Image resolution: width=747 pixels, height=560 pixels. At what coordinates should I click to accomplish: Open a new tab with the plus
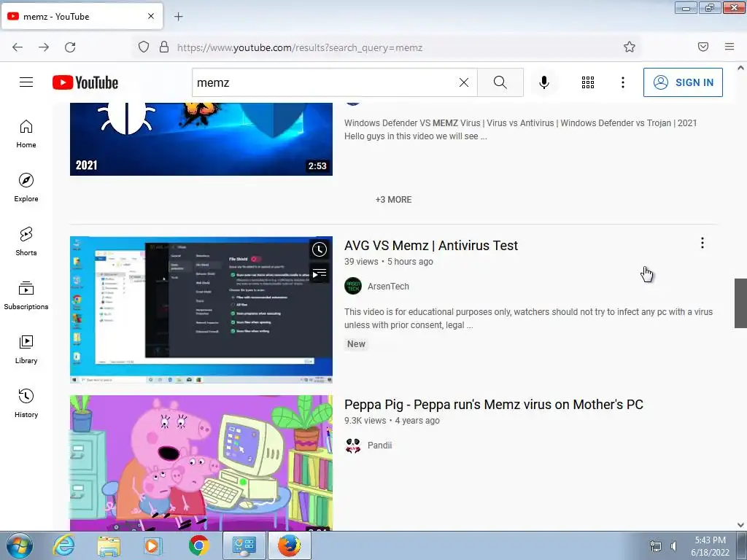179,17
